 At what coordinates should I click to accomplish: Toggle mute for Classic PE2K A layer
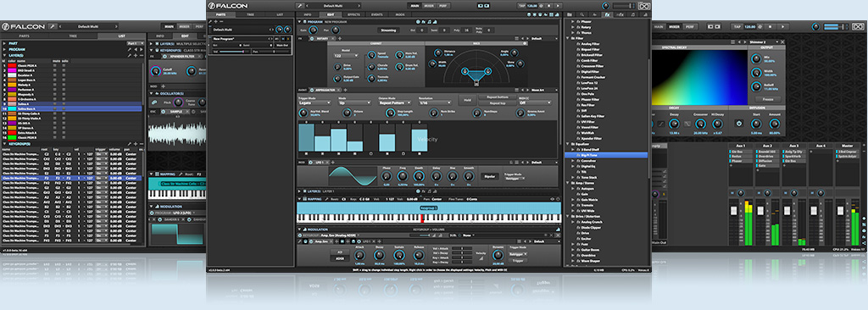coord(55,65)
